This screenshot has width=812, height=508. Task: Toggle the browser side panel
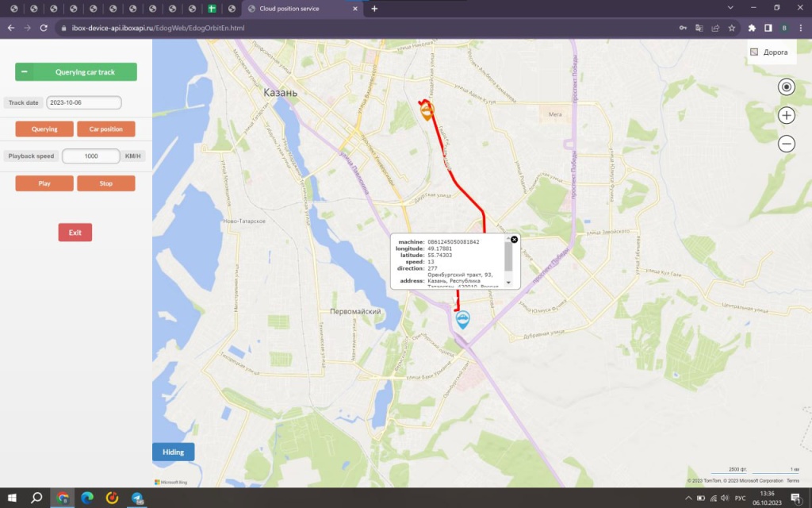tap(768, 28)
